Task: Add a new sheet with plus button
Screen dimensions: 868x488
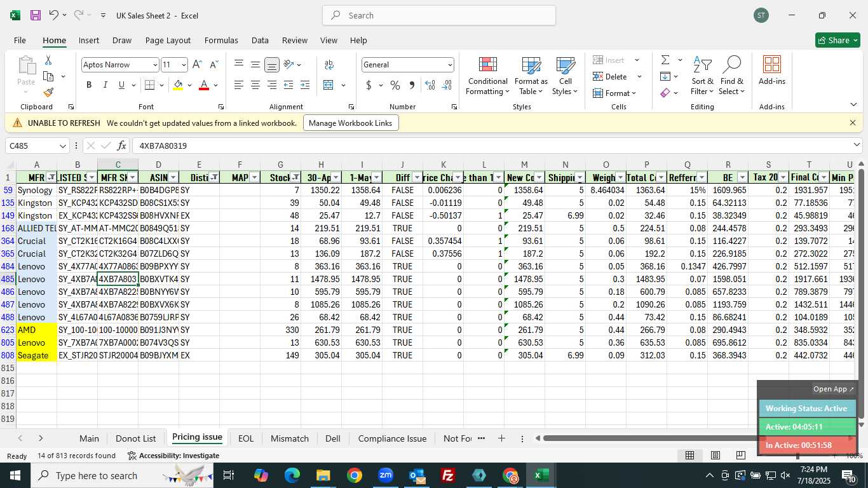Action: [x=501, y=438]
